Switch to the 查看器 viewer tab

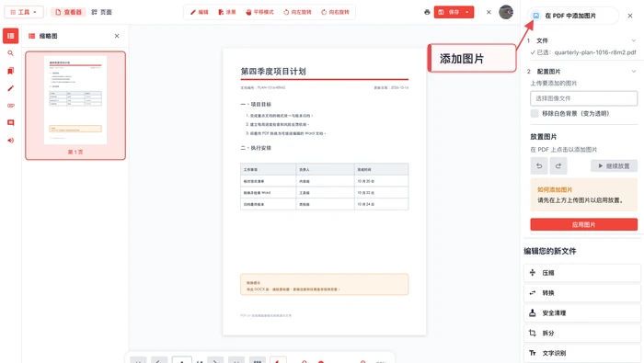[69, 12]
